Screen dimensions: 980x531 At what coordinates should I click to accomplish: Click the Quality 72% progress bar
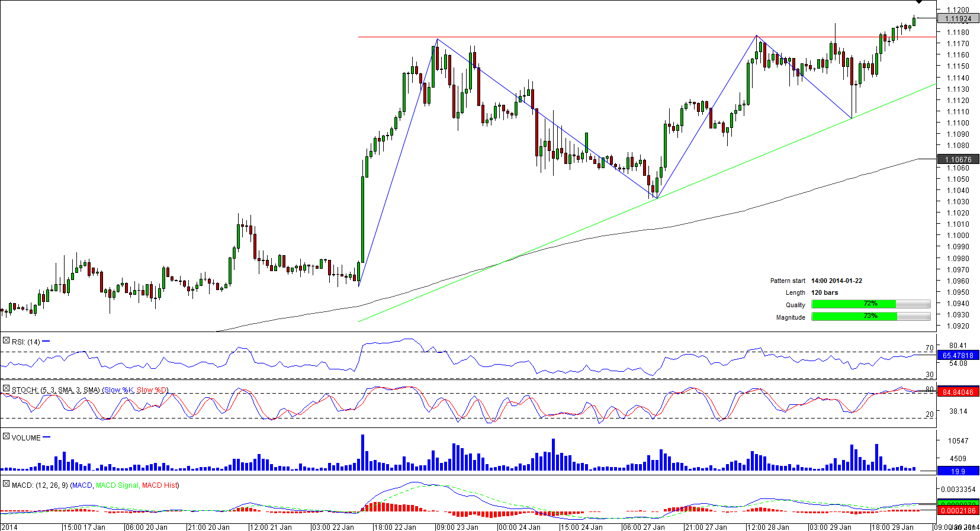870,304
